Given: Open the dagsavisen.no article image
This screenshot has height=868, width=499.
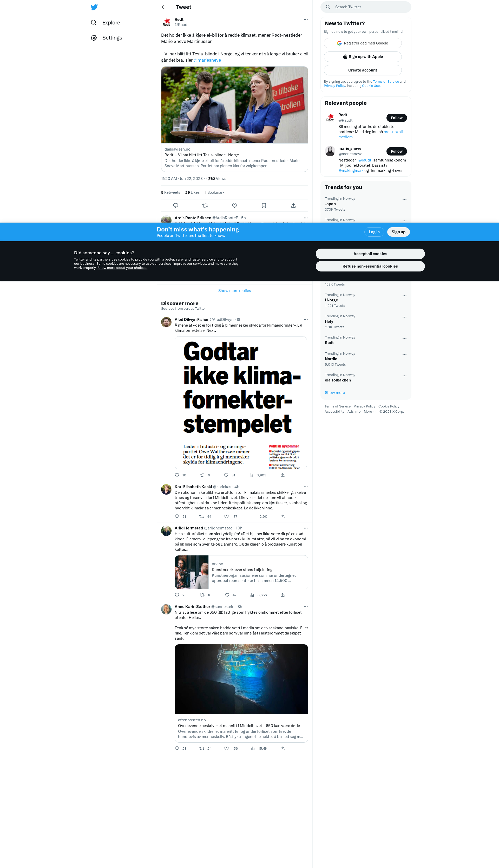Looking at the screenshot, I should tap(234, 105).
